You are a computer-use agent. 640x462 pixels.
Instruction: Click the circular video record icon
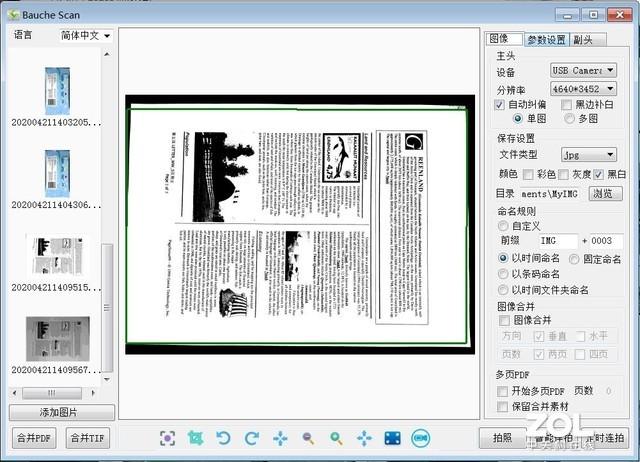pos(420,438)
